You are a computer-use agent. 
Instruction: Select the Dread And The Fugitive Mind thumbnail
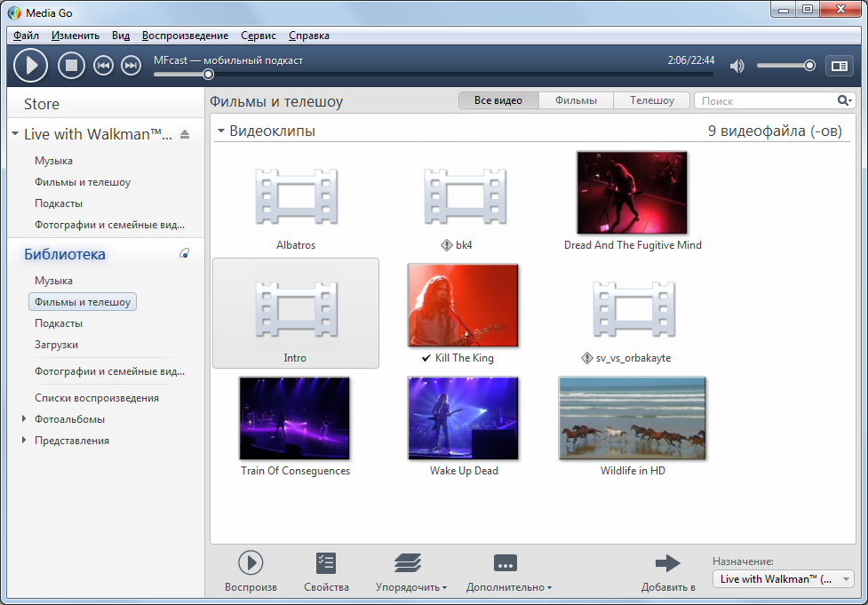coord(632,193)
